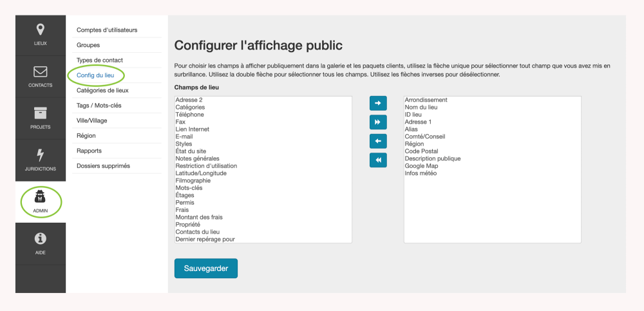This screenshot has height=311, width=644.
Task: Pick Code Postal in the right list
Action: coord(421,151)
